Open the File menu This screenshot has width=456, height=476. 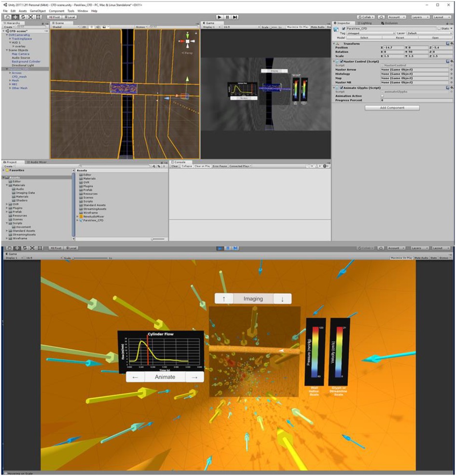[x=5, y=11]
